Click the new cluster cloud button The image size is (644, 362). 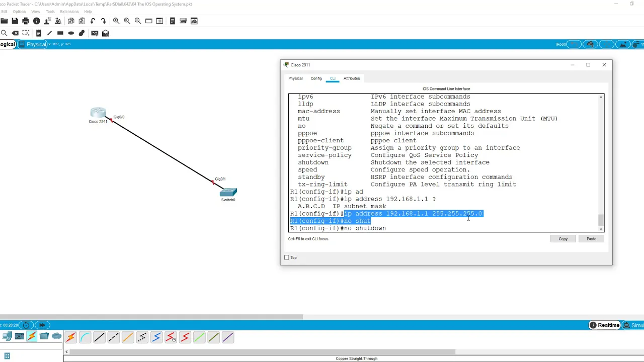[591, 44]
